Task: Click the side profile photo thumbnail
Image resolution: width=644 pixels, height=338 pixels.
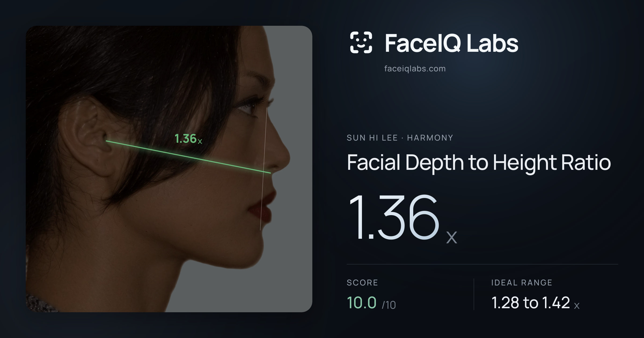Action: pyautogui.click(x=169, y=169)
